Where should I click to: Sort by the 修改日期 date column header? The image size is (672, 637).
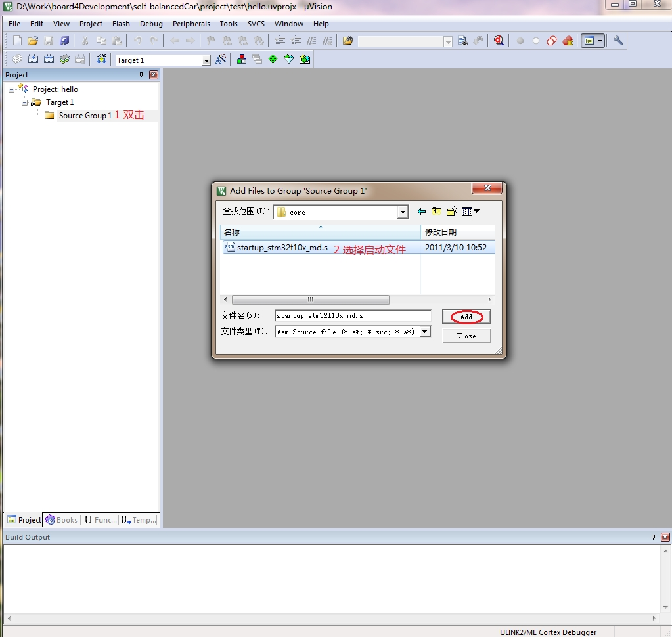tap(458, 232)
